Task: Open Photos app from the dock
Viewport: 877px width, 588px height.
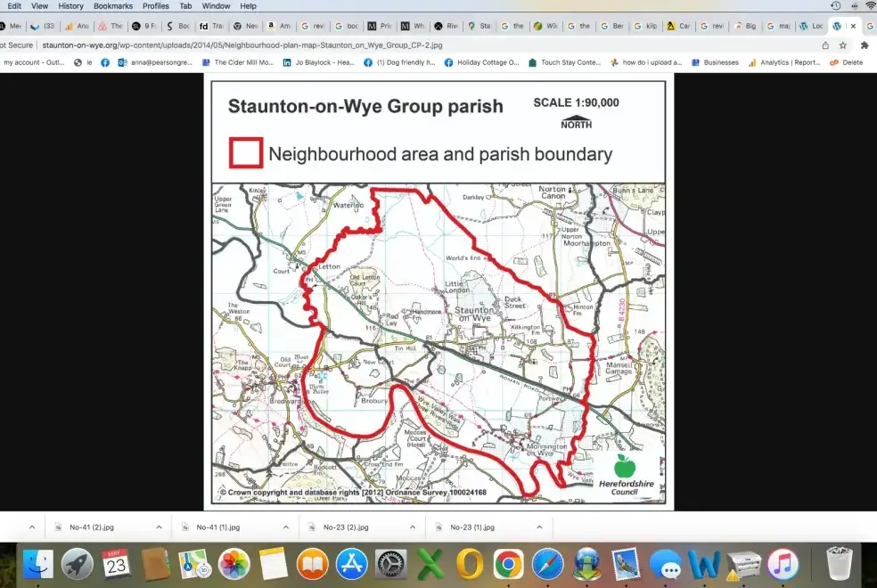Action: pos(234,564)
